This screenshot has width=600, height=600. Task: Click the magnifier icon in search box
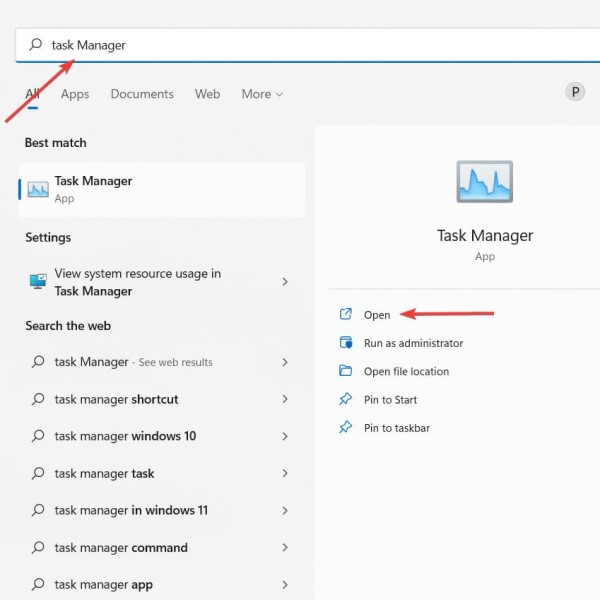coord(35,44)
